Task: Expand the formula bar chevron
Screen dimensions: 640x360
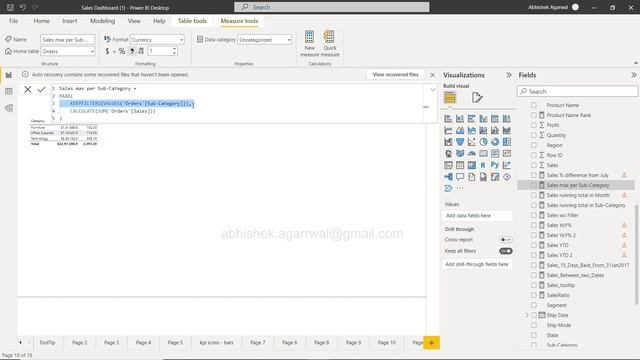Action: [x=432, y=90]
